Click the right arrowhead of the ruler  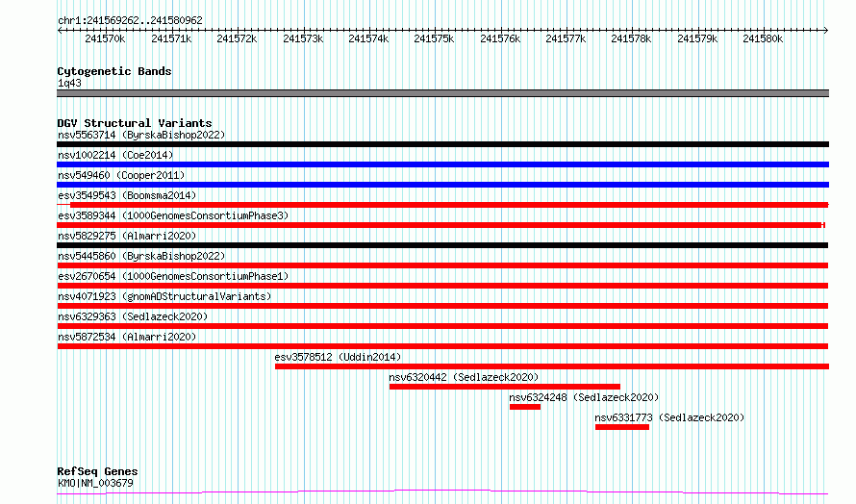click(x=826, y=30)
